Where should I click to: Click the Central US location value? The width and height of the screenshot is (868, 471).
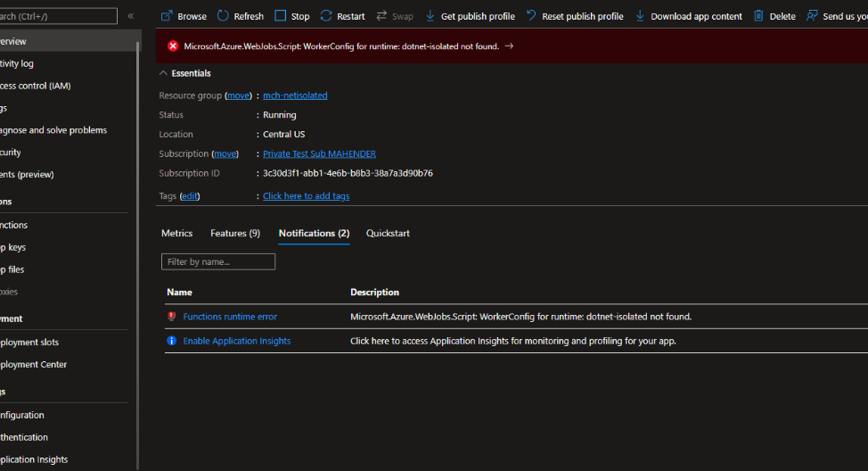click(284, 134)
